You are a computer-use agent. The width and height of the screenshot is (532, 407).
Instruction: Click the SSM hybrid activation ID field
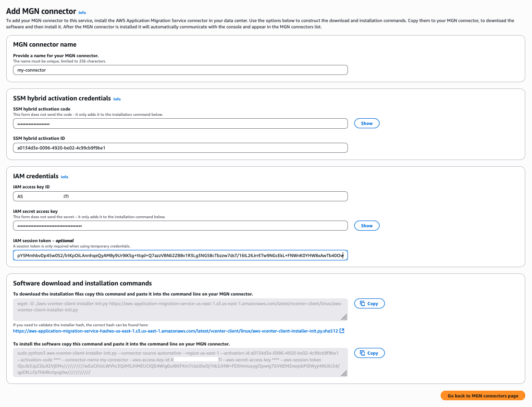pos(180,148)
